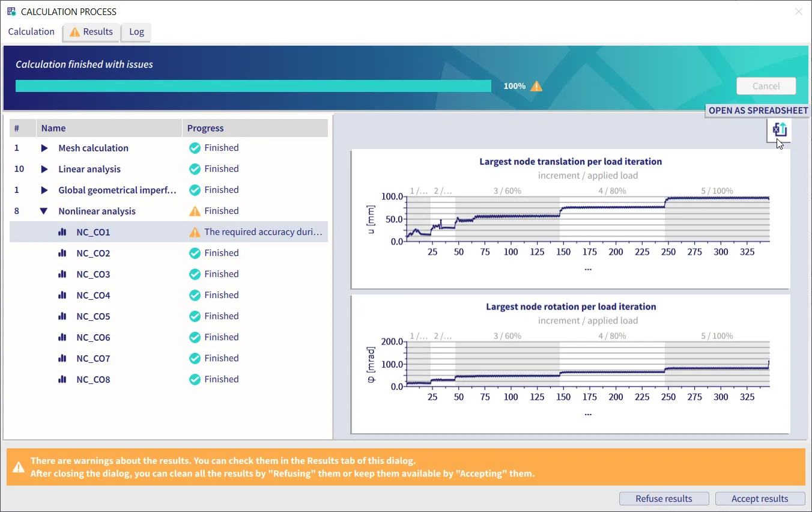Click green check icon of Mesh calculation

click(x=195, y=148)
